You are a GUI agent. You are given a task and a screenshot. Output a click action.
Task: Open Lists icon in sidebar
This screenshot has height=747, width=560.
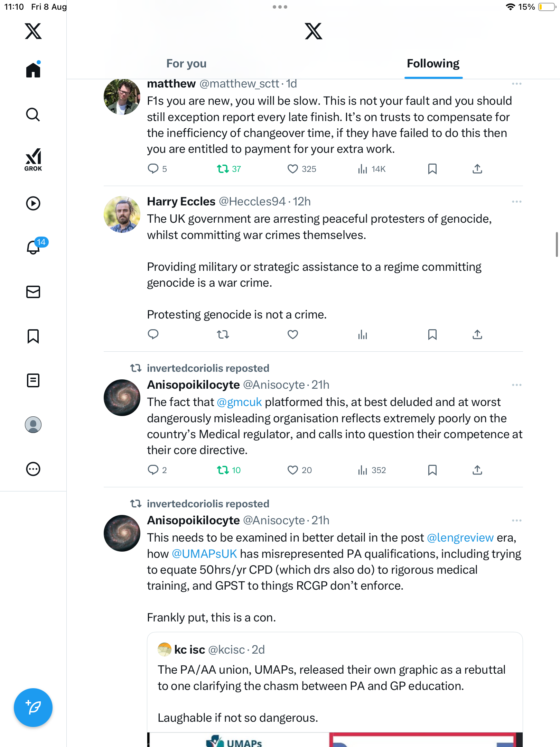pos(33,380)
